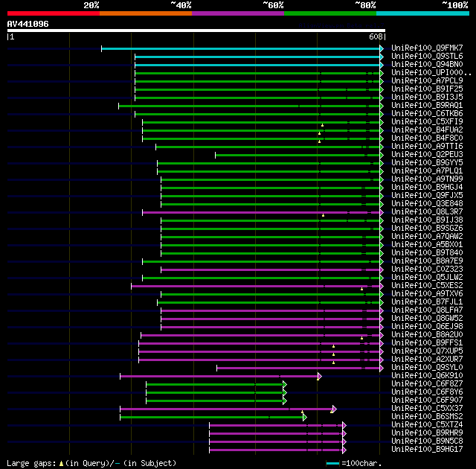Select UniRef100_B9I3J5 hit name

tap(427, 98)
